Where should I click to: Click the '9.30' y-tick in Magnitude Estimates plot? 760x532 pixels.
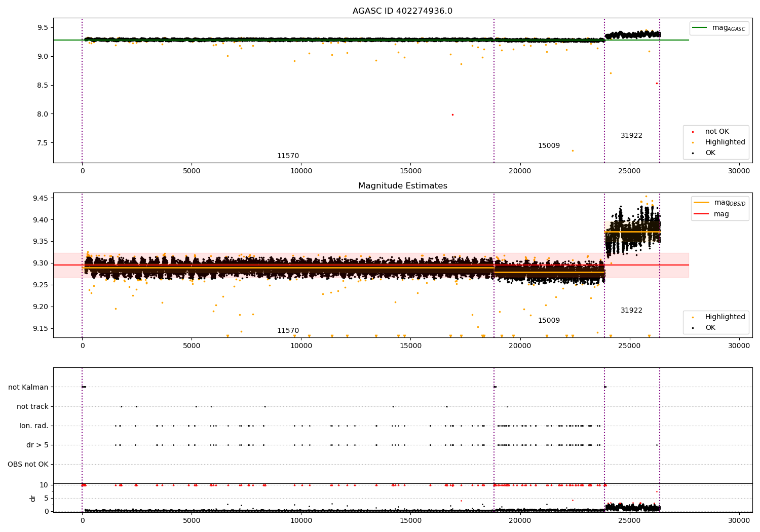pos(41,263)
